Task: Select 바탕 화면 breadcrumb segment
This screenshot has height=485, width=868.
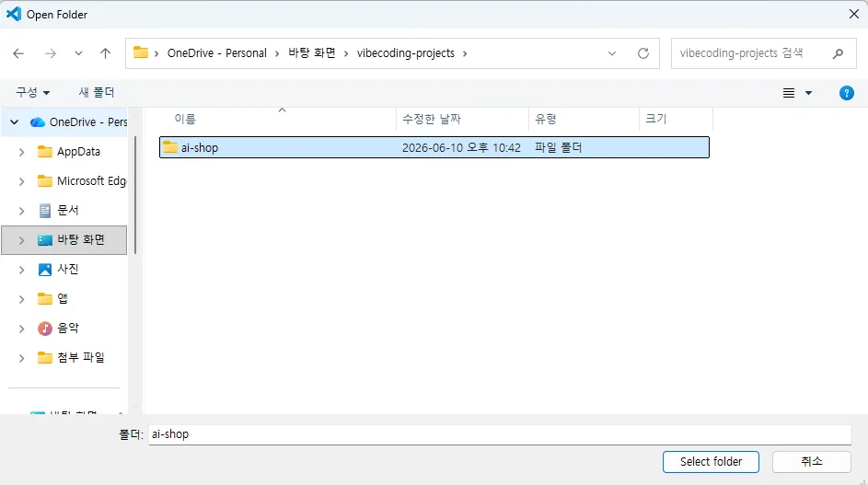Action: [312, 53]
